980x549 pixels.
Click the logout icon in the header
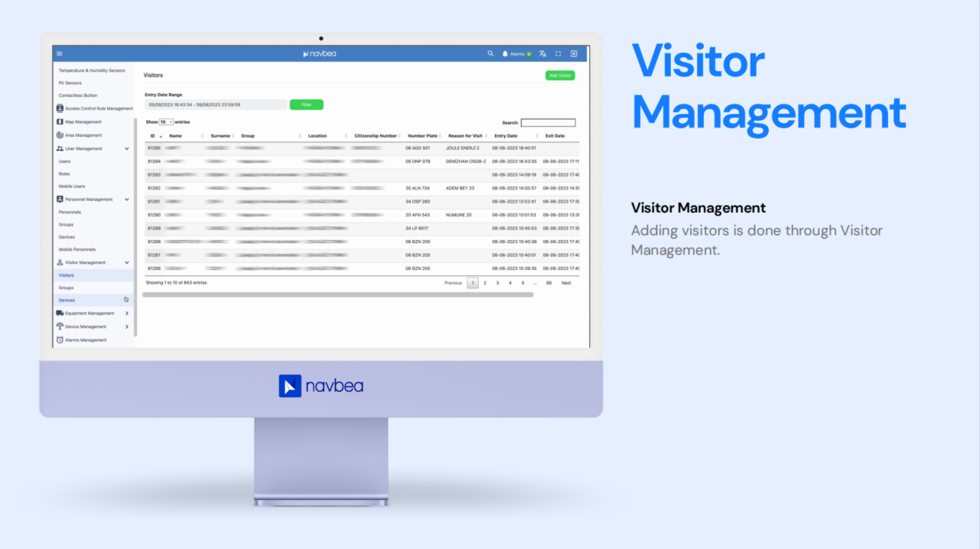(x=574, y=54)
